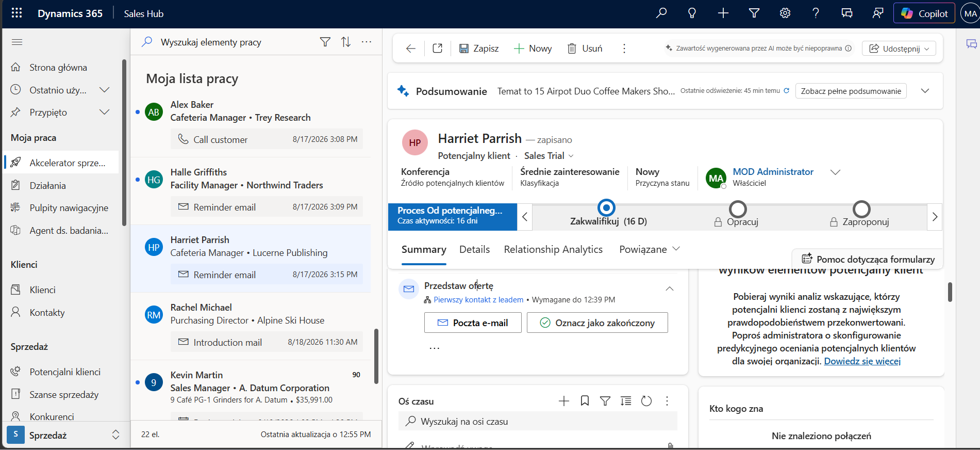
Task: Switch to the Details tab
Action: [x=475, y=250]
